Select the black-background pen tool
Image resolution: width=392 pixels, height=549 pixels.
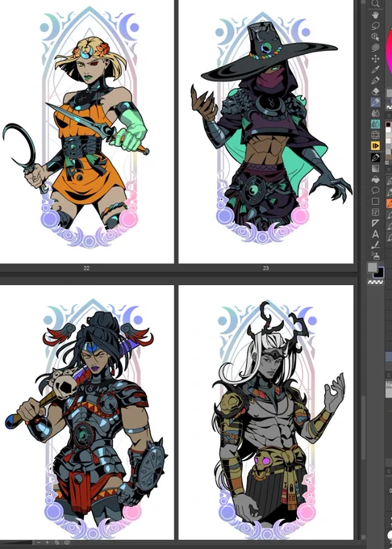(375, 157)
